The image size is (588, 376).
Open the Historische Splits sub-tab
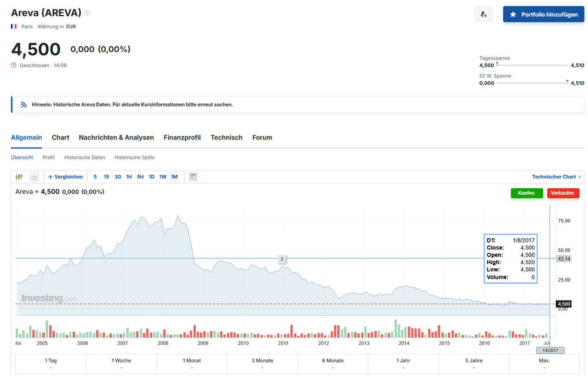pos(134,157)
